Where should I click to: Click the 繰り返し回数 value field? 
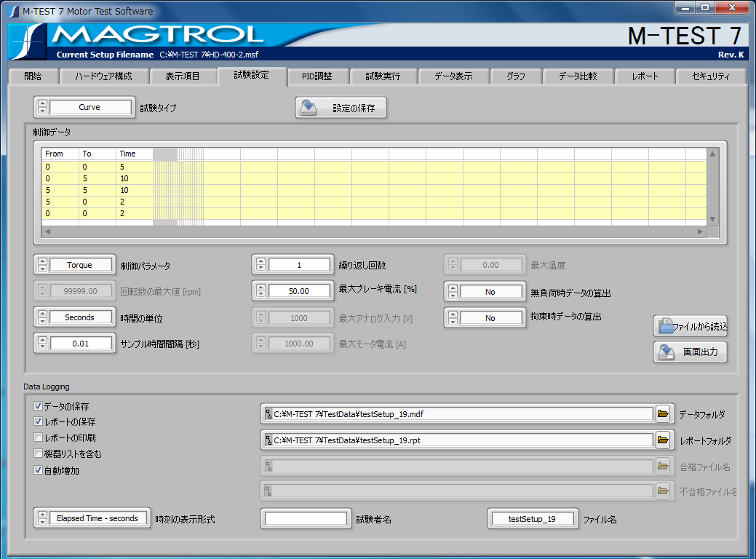299,265
